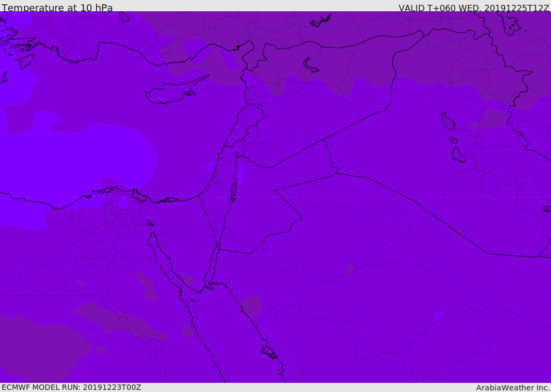The height and width of the screenshot is (392, 551).
Task: Pick the dark purple patch in the southwest corner
Action: tap(42, 348)
